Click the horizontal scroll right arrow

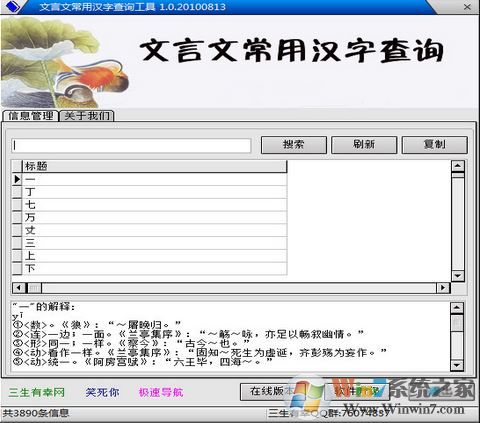[443, 288]
